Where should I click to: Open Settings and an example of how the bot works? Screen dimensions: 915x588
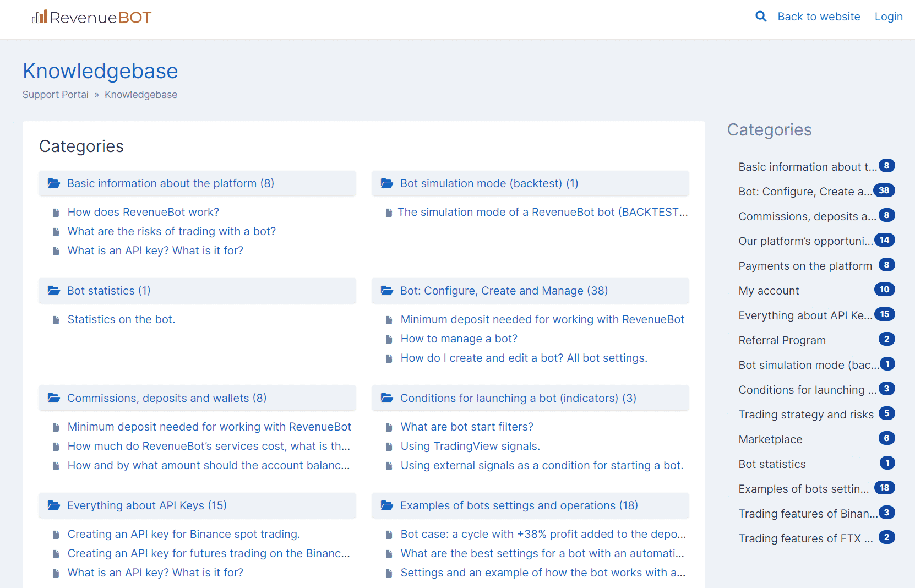click(x=543, y=573)
